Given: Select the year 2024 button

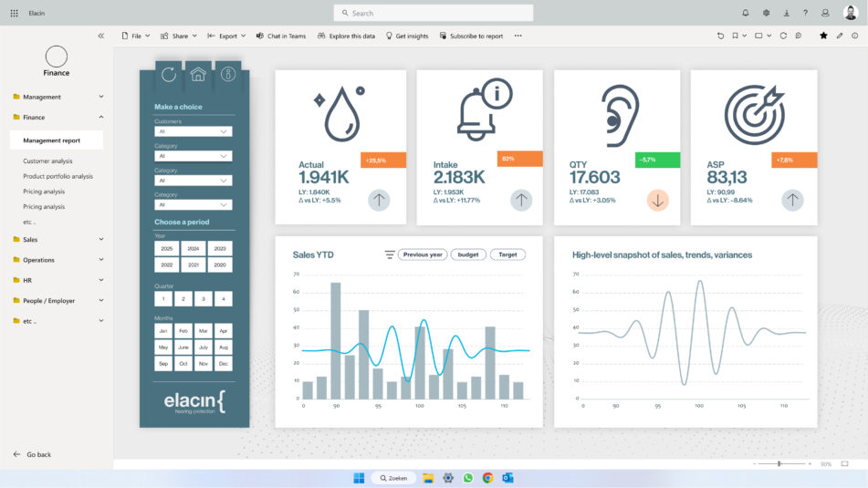Looking at the screenshot, I should click(193, 248).
